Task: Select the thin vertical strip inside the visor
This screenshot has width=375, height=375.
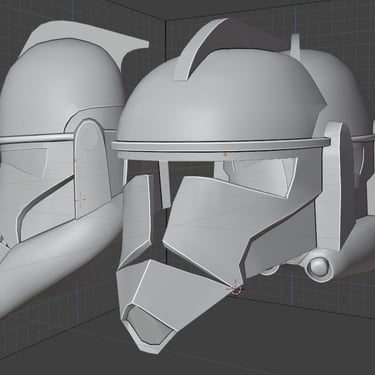Action: [165, 184]
